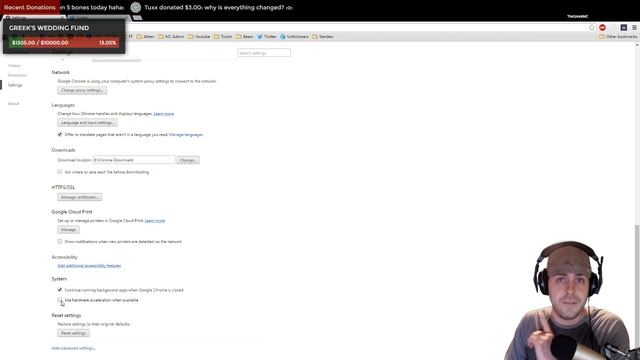Viewport: 640px width, 360px height.
Task: Open Add additional accessibility features link
Action: point(89,266)
